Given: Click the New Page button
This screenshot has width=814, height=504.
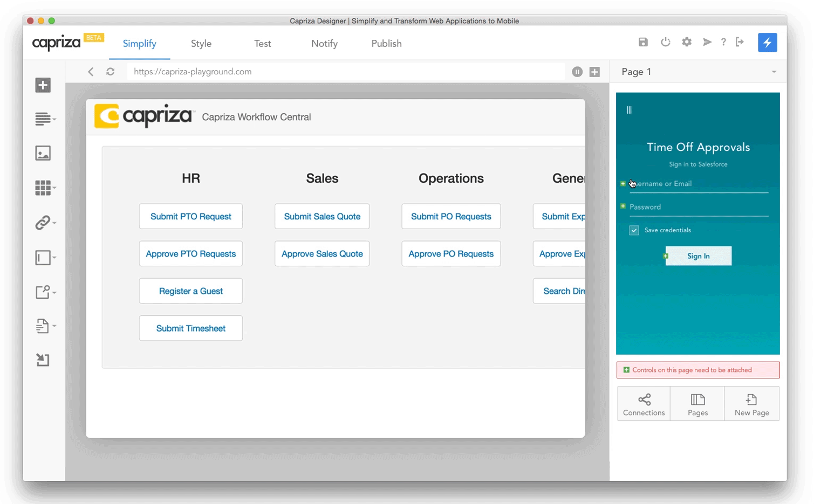Looking at the screenshot, I should click(x=752, y=404).
